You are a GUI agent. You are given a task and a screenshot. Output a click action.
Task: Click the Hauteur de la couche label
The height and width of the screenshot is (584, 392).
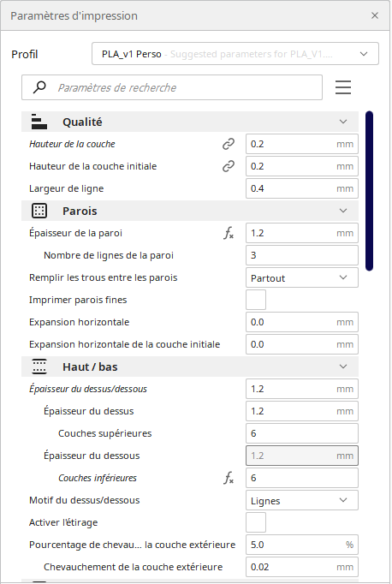click(72, 144)
